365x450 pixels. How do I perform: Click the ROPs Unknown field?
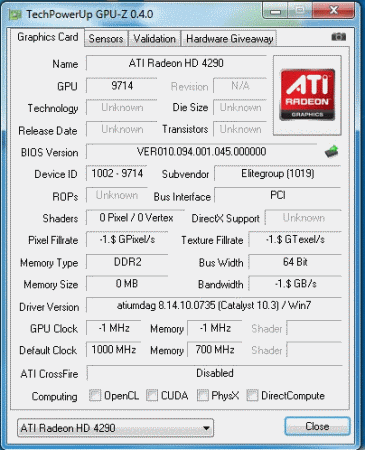[x=117, y=195]
